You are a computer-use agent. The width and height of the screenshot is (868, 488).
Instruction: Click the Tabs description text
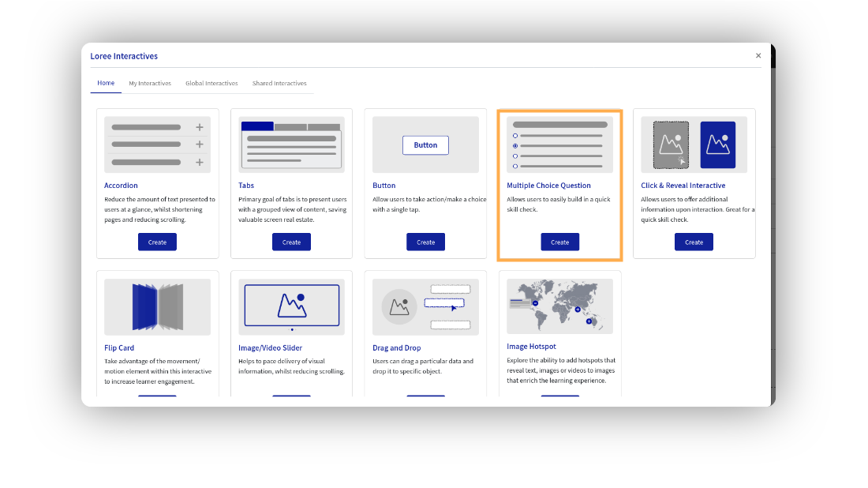(292, 209)
